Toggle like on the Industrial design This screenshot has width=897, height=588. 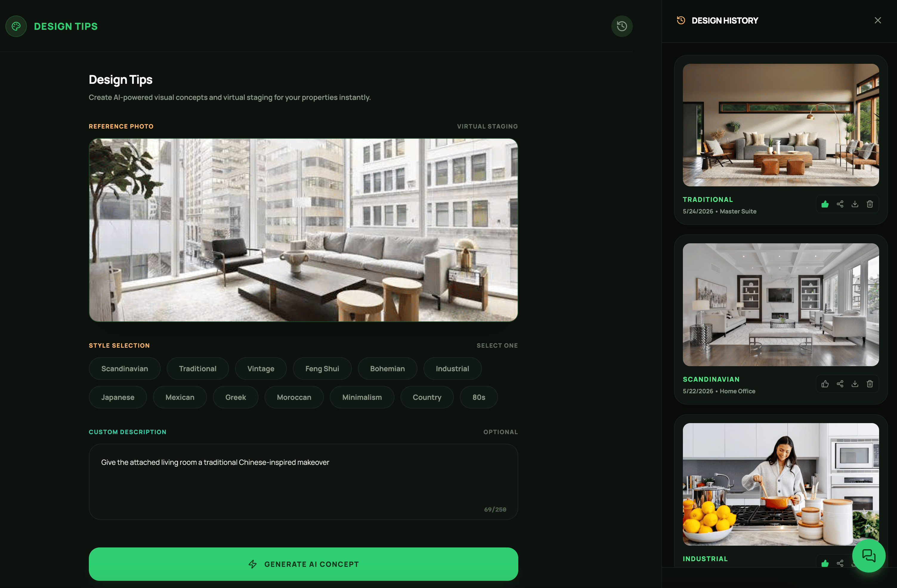pos(825,563)
